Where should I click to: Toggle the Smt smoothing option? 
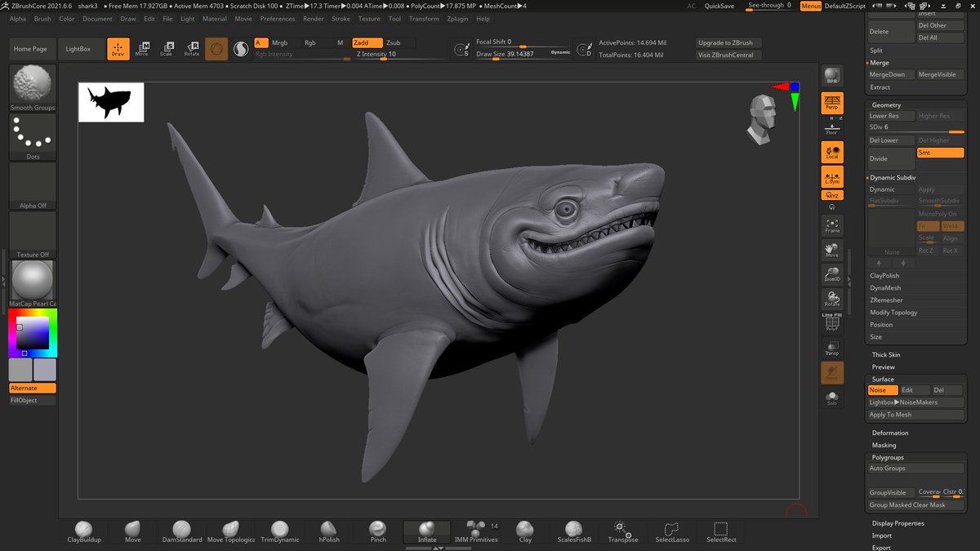click(x=939, y=153)
